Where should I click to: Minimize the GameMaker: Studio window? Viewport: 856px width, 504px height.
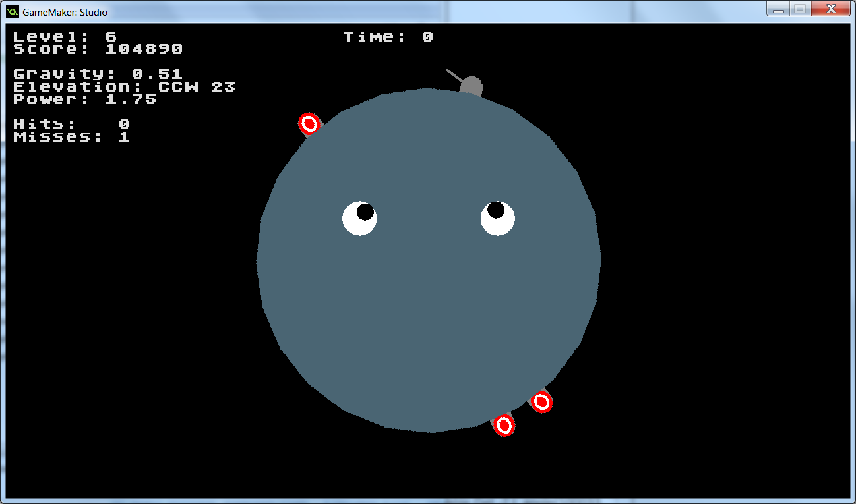coord(779,9)
